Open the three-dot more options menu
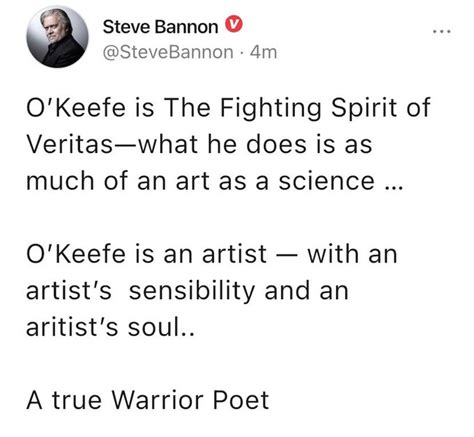The image size is (474, 437). point(442,32)
